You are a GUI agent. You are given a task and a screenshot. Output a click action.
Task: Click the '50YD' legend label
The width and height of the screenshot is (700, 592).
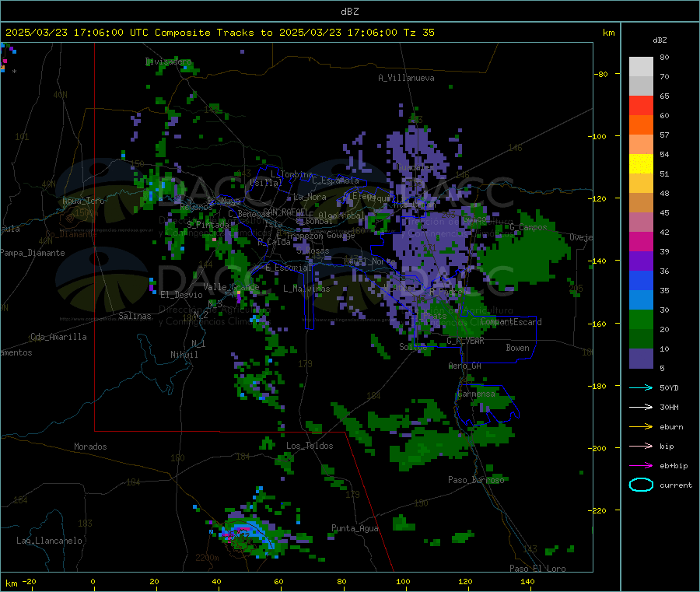click(669, 387)
